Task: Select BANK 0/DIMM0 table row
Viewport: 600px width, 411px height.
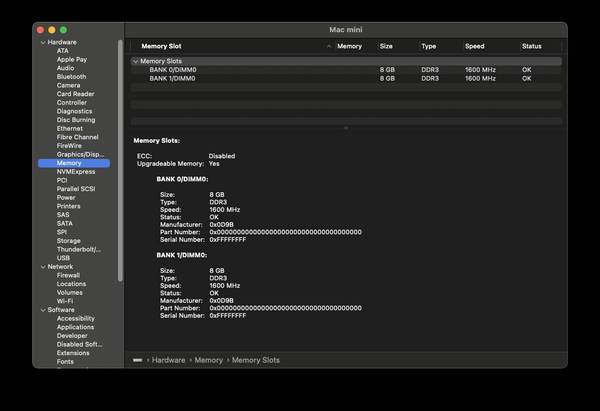Action: click(x=346, y=70)
